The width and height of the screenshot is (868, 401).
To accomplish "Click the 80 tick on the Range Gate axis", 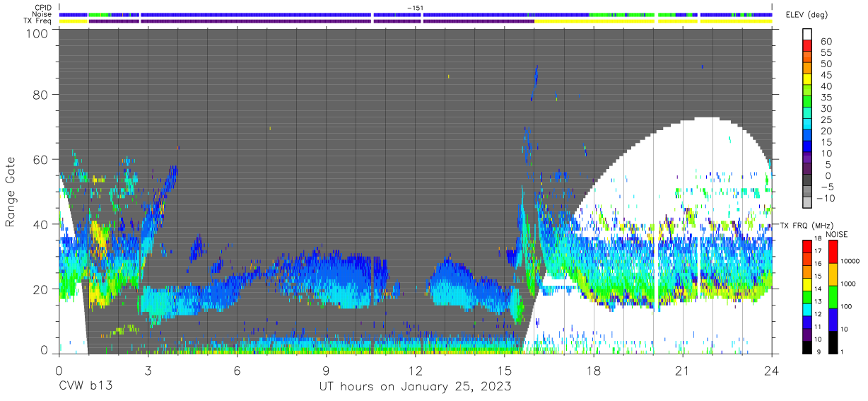I will (x=40, y=96).
